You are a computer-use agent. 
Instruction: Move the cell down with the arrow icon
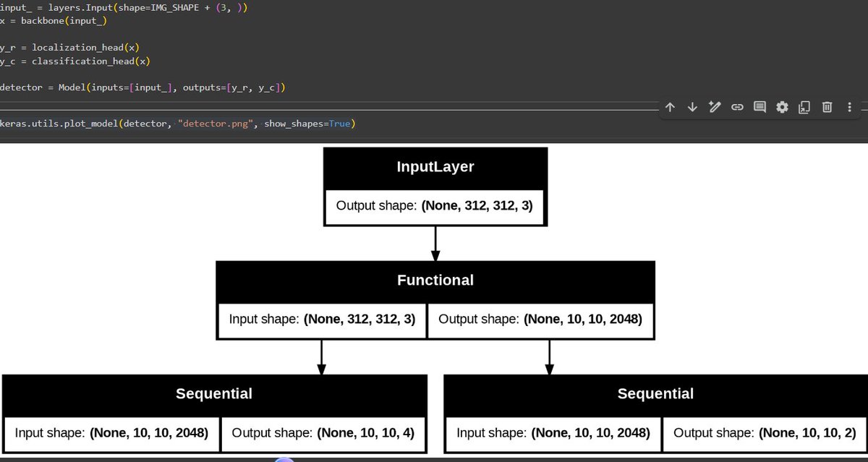tap(692, 108)
